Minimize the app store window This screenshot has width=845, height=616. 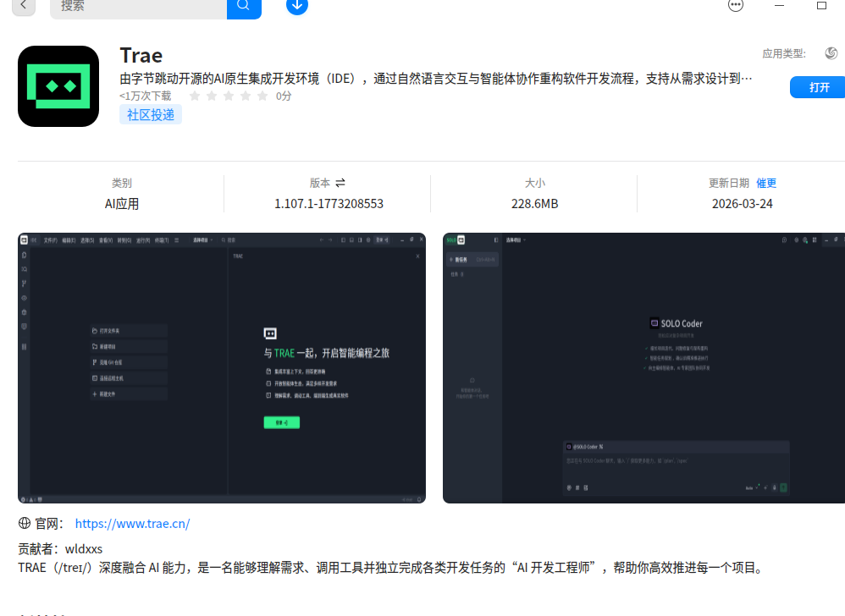pos(779,5)
